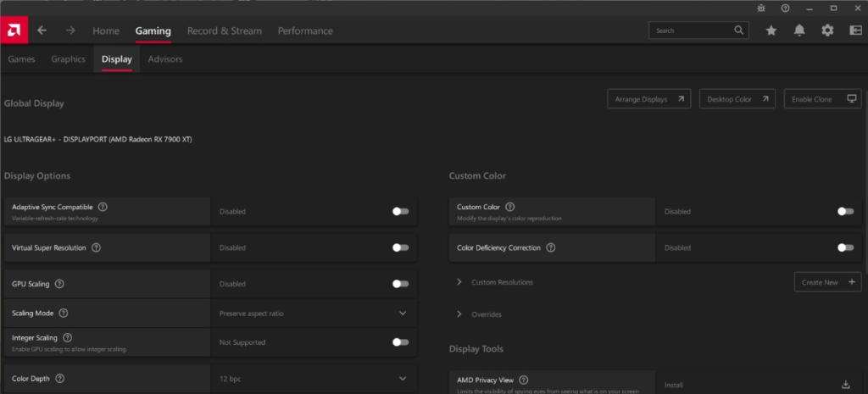Screen dimensions: 868x394
Task: Open settings with the gear icon
Action: 827,31
